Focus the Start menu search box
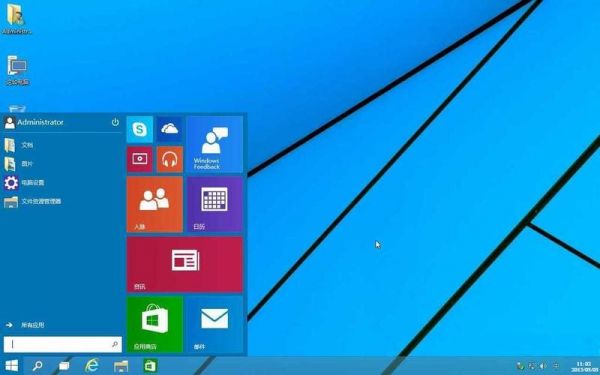600x375 pixels. 63,344
